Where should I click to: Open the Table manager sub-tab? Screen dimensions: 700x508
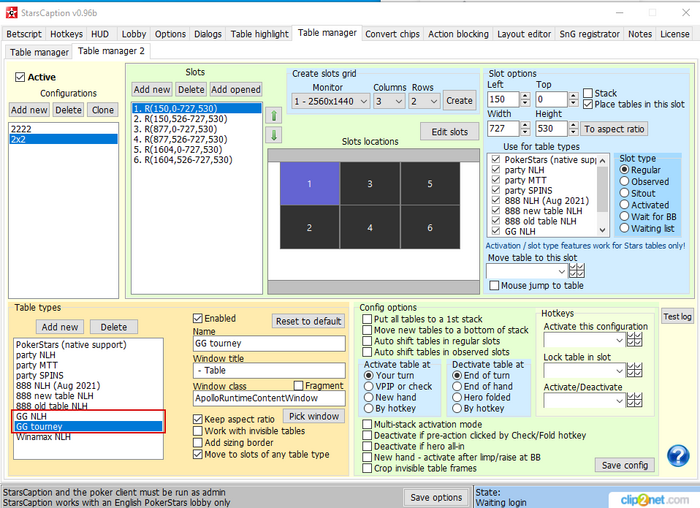39,51
